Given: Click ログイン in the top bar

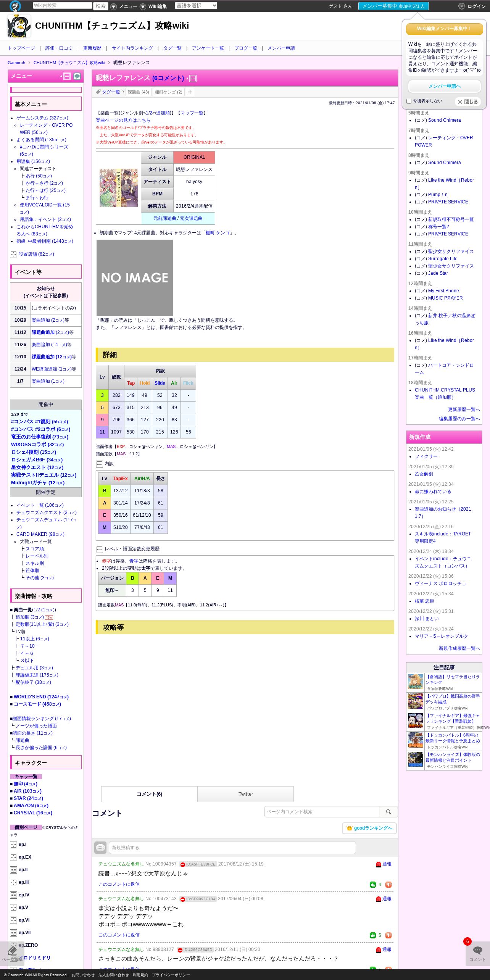Looking at the screenshot, I should click(x=477, y=6).
